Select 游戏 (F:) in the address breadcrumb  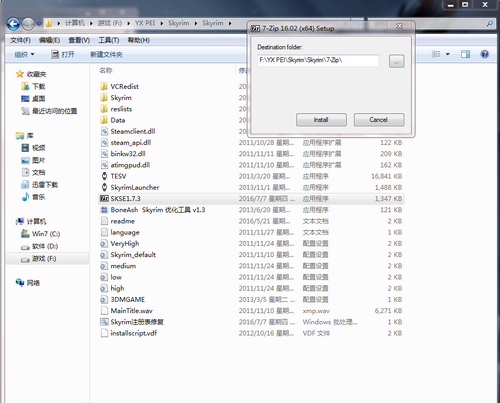(110, 23)
